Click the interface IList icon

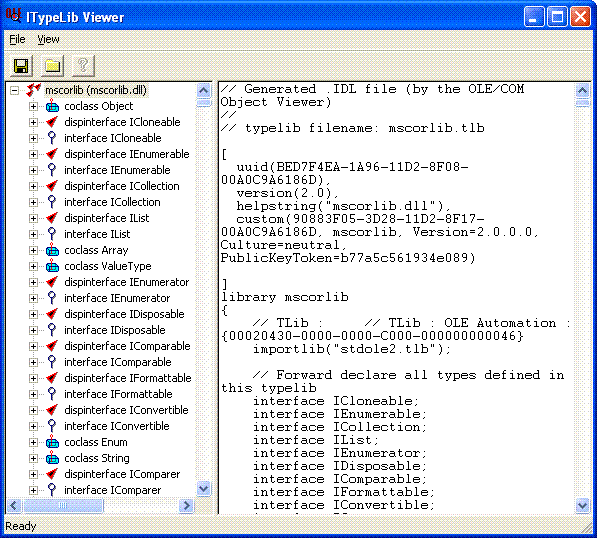(52, 234)
